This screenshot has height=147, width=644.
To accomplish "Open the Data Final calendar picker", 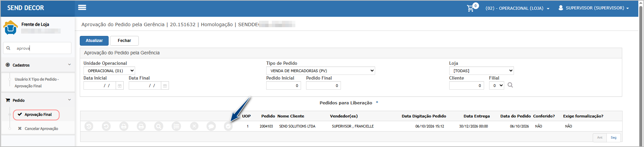I will point(165,86).
